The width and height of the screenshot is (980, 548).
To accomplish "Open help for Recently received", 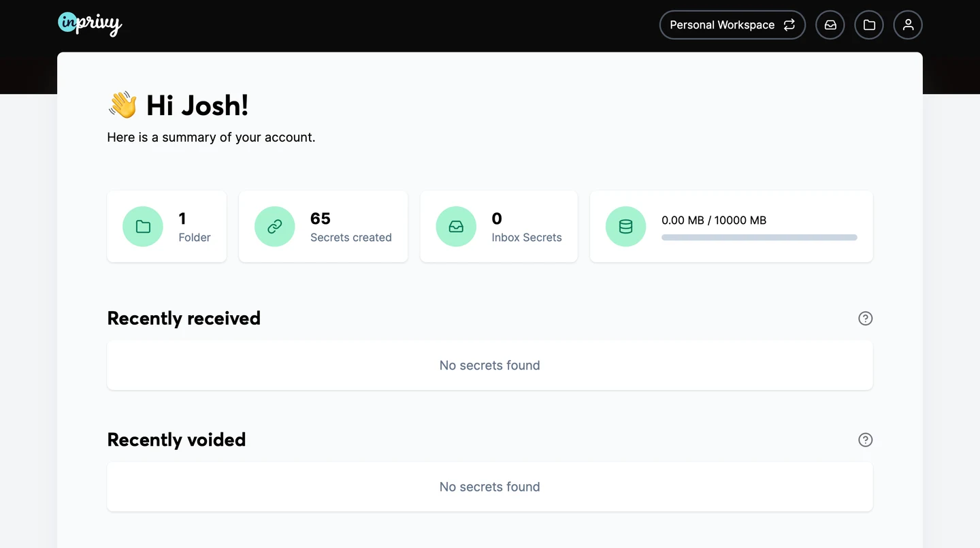I will click(x=865, y=319).
